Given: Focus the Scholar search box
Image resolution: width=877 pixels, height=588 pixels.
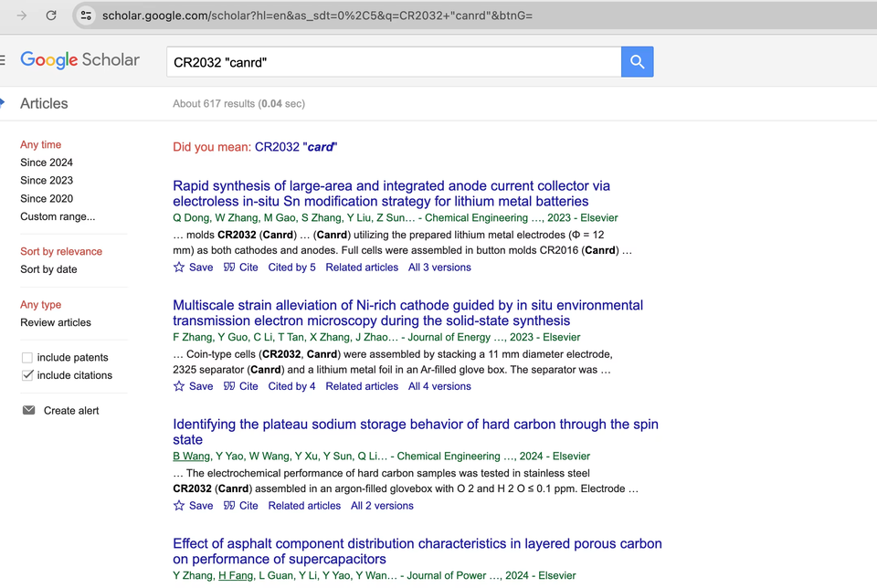Looking at the screenshot, I should tap(394, 62).
